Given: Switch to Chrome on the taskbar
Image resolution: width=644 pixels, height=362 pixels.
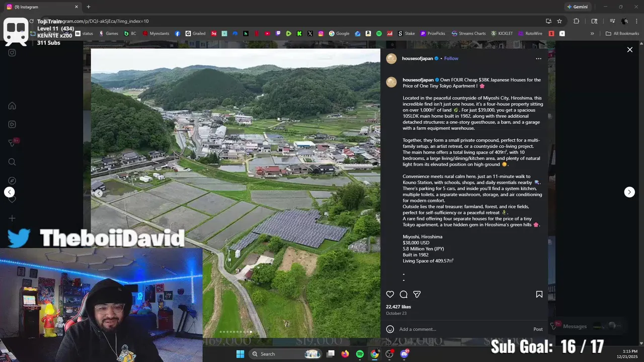Looking at the screenshot, I should pyautogui.click(x=375, y=354).
